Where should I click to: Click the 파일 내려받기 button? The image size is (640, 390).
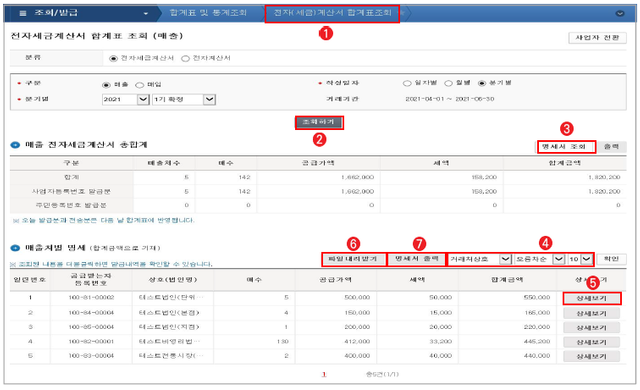[x=353, y=259]
